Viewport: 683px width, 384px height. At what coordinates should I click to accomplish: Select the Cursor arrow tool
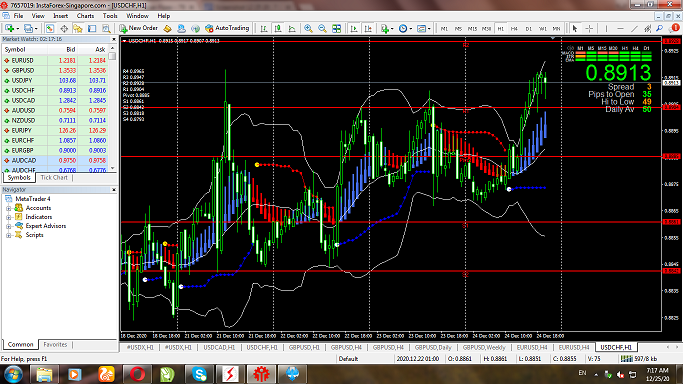[575, 28]
